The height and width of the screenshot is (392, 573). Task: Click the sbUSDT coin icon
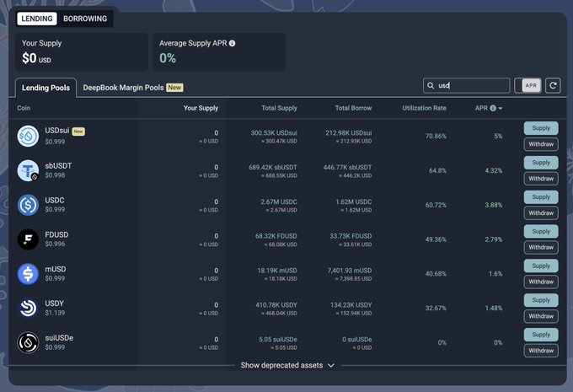click(28, 170)
